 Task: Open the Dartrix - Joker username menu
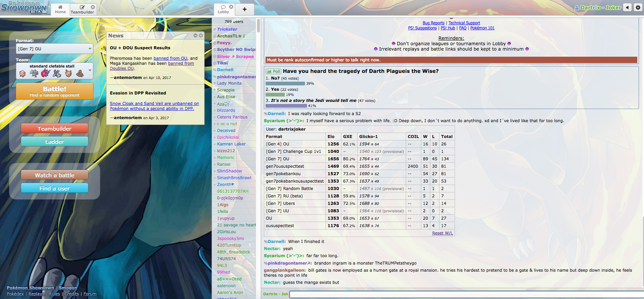pos(598,7)
